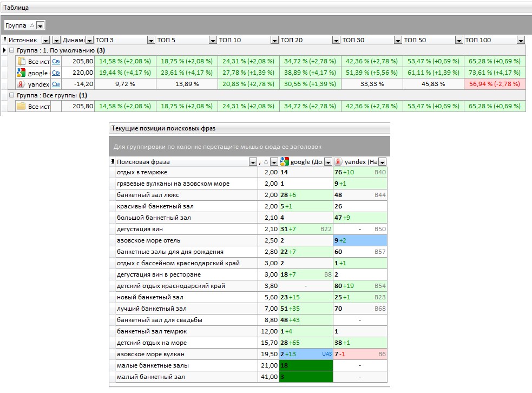Open the ТОП 20 column filter dropdown
Screen dimensions: 532x393
click(336, 41)
